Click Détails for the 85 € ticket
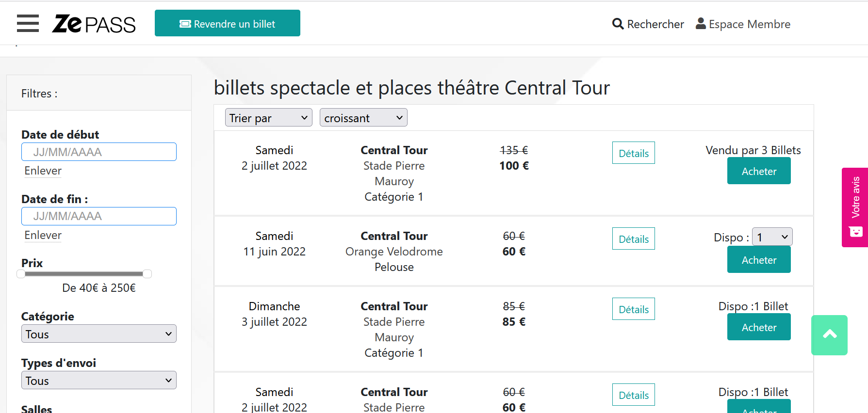Screen dimensions: 868x413 coord(634,309)
